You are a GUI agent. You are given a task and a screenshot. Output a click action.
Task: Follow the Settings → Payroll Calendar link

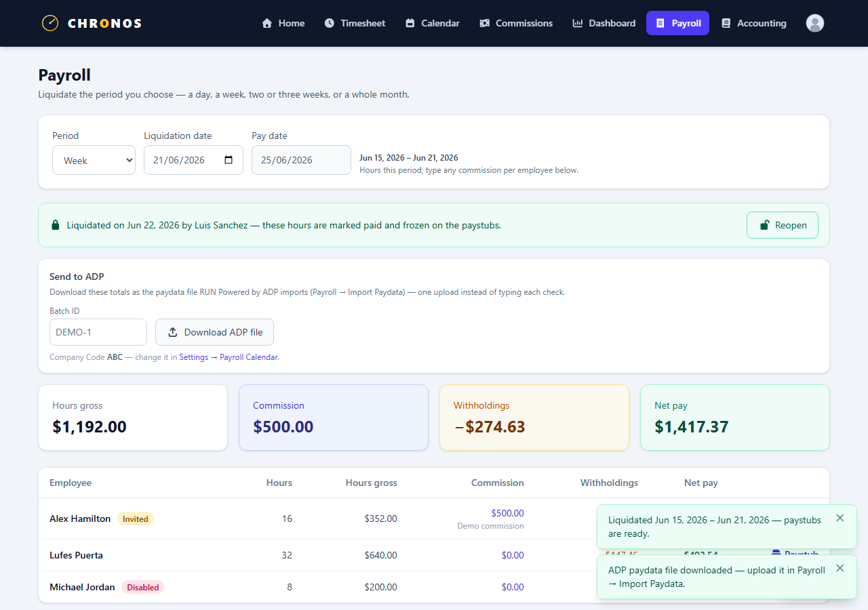pos(229,357)
